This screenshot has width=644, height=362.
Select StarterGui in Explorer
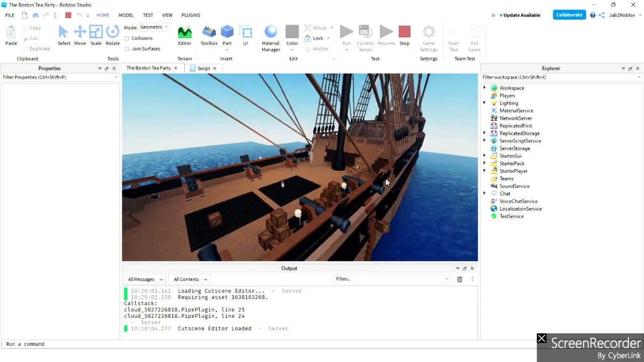click(510, 156)
